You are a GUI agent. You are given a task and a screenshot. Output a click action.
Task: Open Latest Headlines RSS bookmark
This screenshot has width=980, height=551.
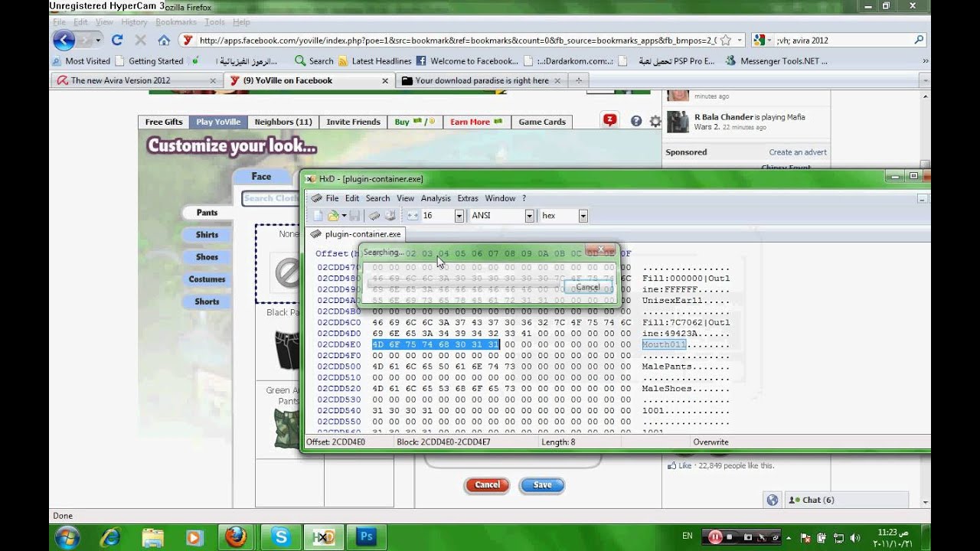point(375,61)
